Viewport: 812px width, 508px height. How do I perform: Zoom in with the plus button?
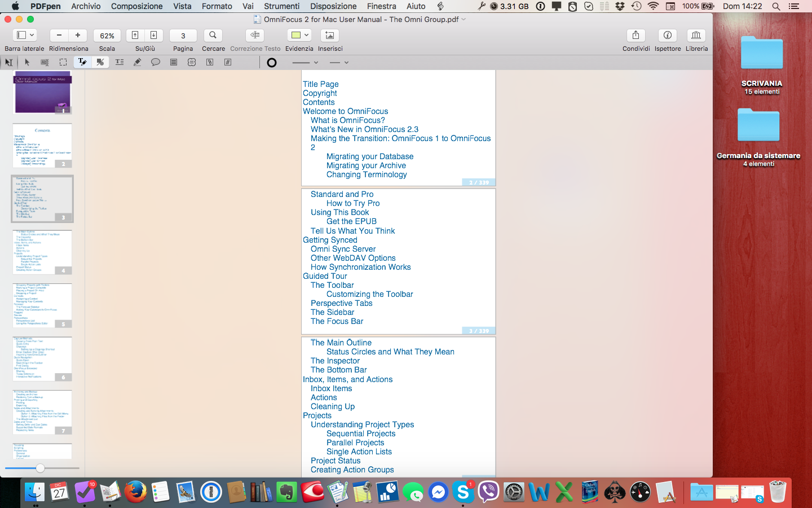78,35
